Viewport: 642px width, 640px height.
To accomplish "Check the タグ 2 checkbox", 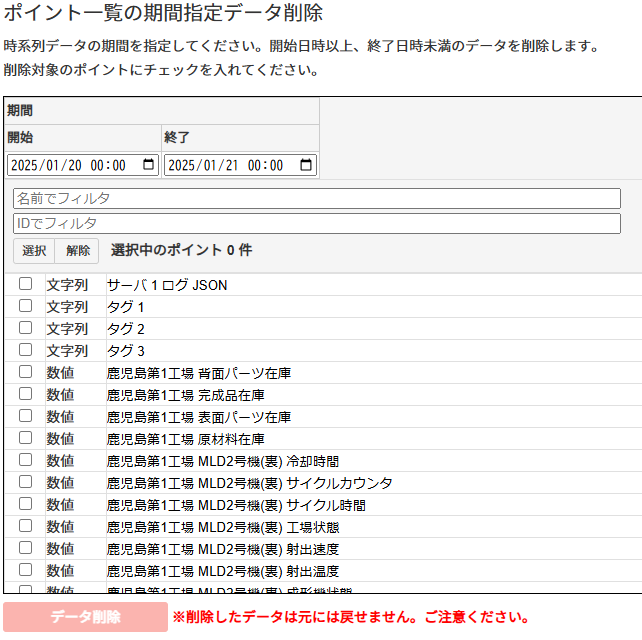I will coord(25,328).
